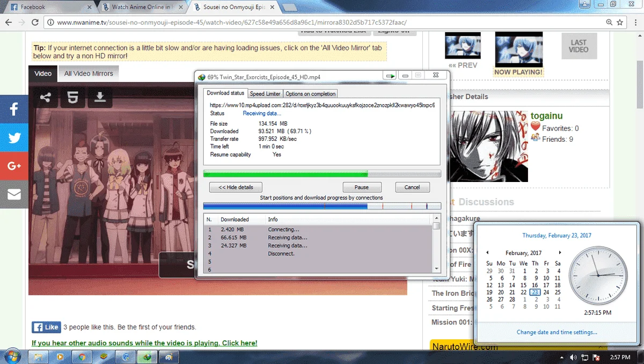Click 'Change date and time settings...' link

pyautogui.click(x=557, y=332)
